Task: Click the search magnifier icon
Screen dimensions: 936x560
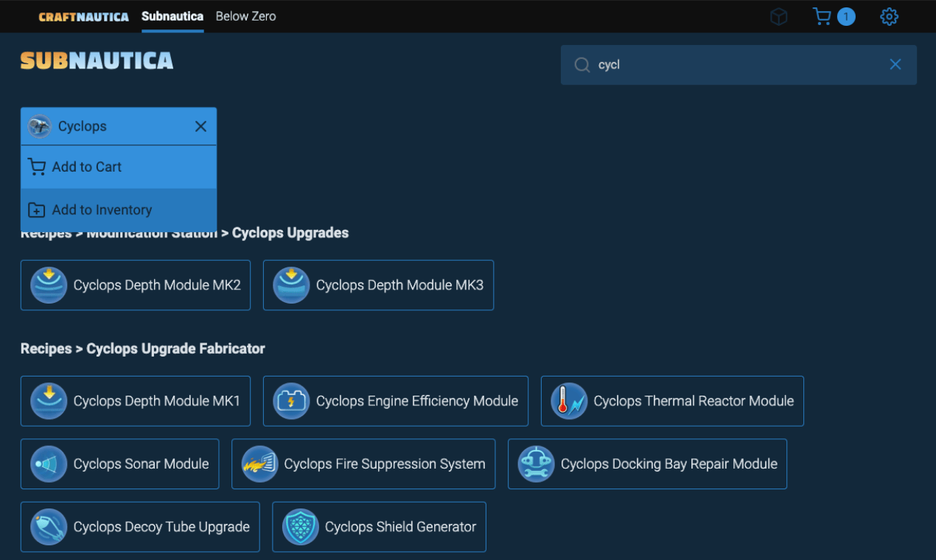Action: pyautogui.click(x=582, y=65)
